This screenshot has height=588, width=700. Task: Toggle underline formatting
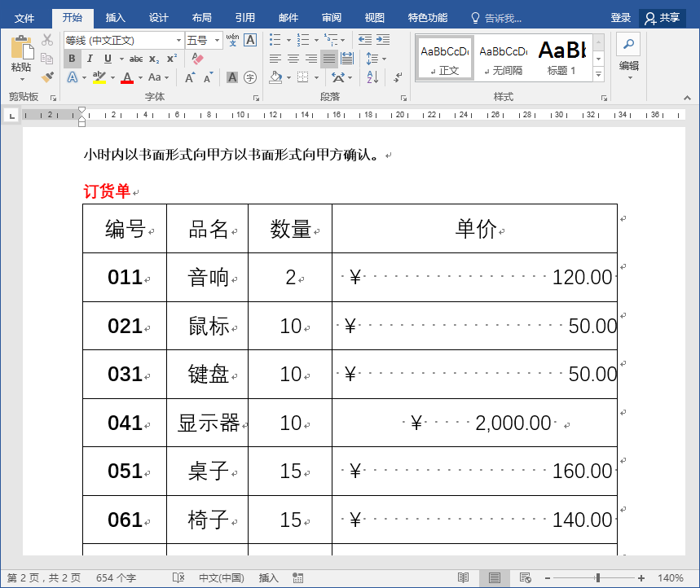click(x=106, y=59)
